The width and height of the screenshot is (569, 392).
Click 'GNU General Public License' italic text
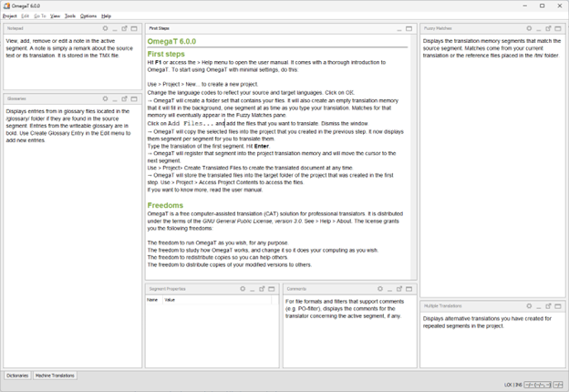237,222
